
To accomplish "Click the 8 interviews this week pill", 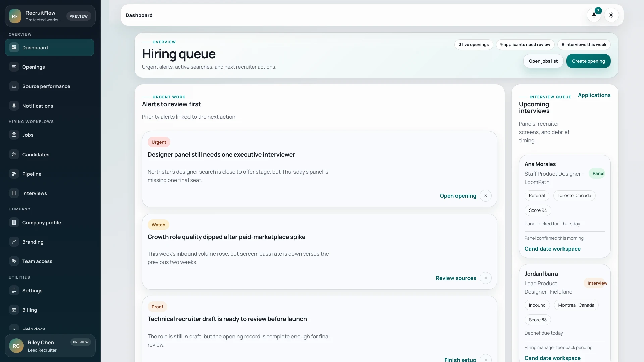I will (x=584, y=44).
